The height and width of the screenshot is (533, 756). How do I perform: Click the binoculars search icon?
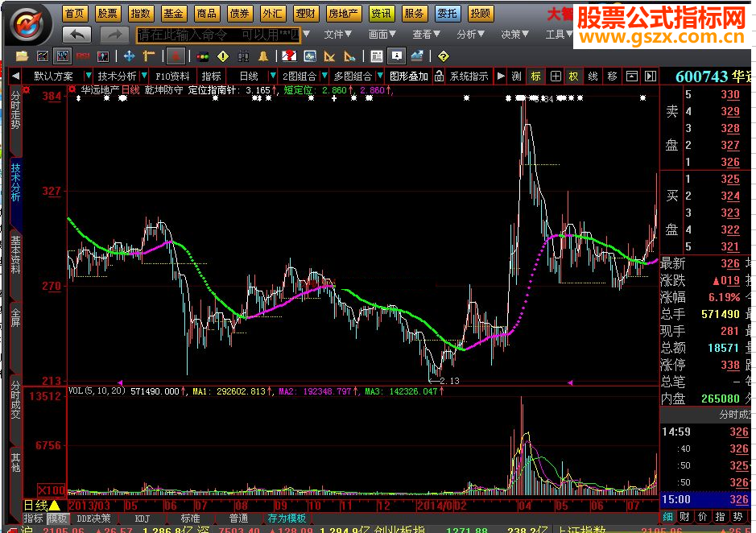coord(243,56)
